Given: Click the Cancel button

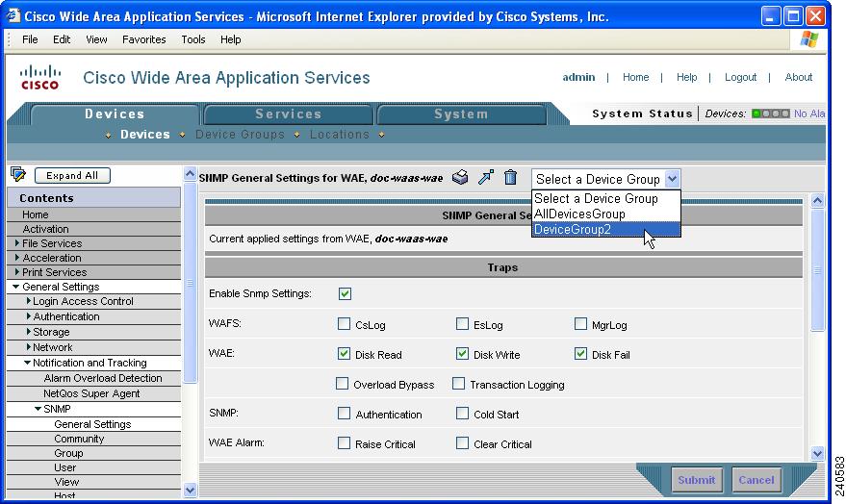Looking at the screenshot, I should (756, 480).
